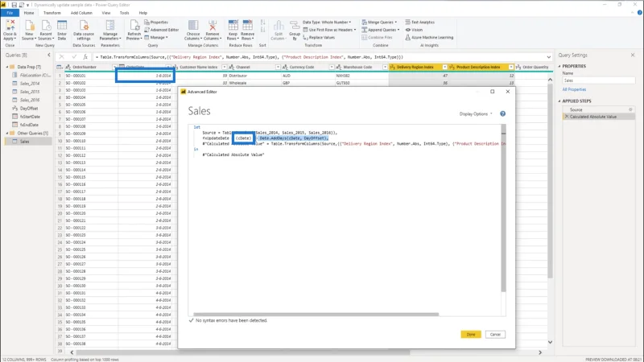Click the Done button
The width and height of the screenshot is (644, 362).
click(x=471, y=335)
